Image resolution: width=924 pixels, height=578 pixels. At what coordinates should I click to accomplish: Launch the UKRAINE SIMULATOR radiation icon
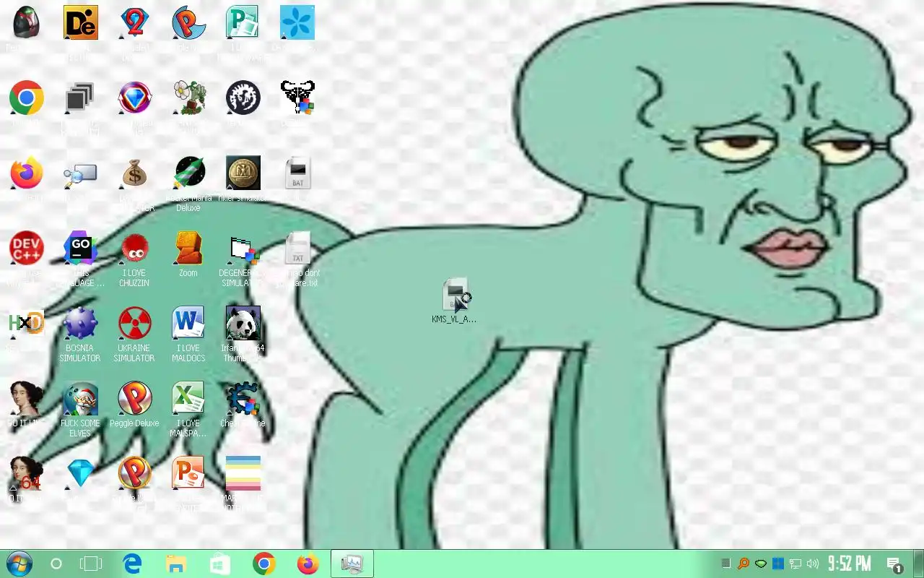(x=134, y=324)
